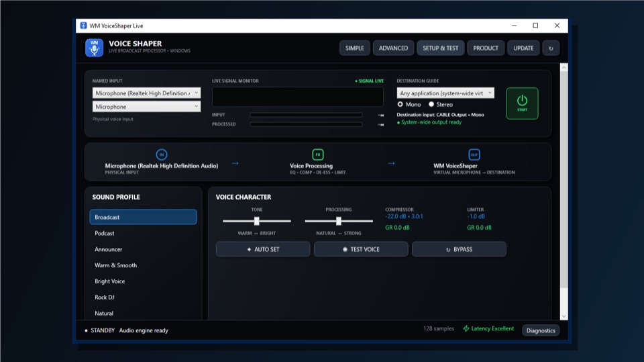Click the INPUT level meter bar
Image resolution: width=644 pixels, height=362 pixels.
point(306,116)
